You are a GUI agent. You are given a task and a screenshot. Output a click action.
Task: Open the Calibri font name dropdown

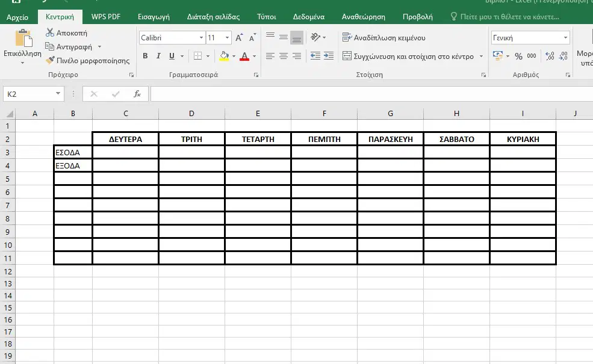coord(201,37)
